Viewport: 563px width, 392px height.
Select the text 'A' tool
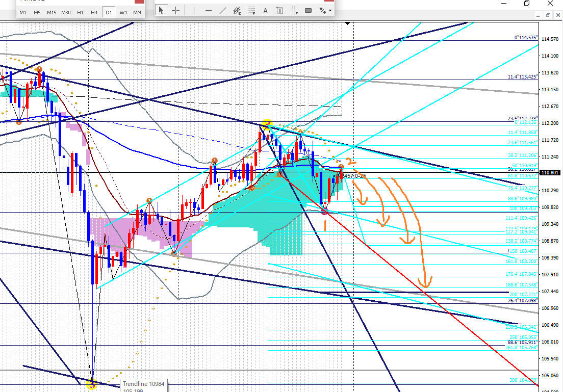point(266,10)
